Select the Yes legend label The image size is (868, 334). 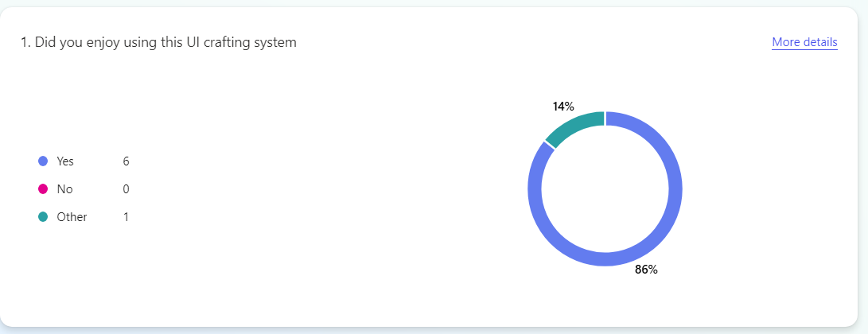[65, 161]
